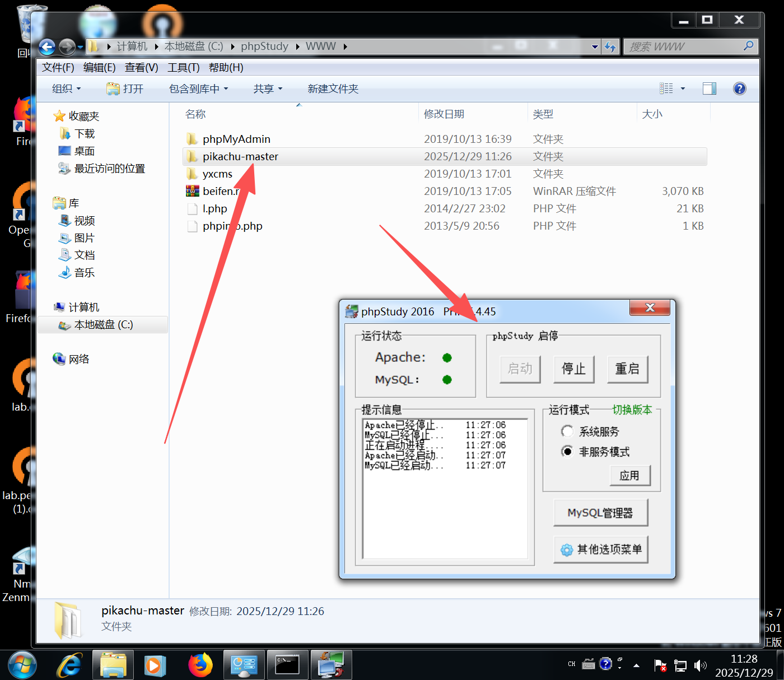The image size is (784, 680).
Task: Click the 重启 button in phpStudy
Action: pos(628,369)
